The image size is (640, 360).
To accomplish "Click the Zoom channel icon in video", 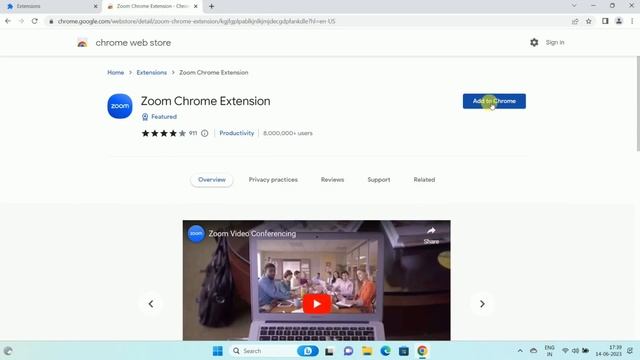I will pyautogui.click(x=196, y=233).
